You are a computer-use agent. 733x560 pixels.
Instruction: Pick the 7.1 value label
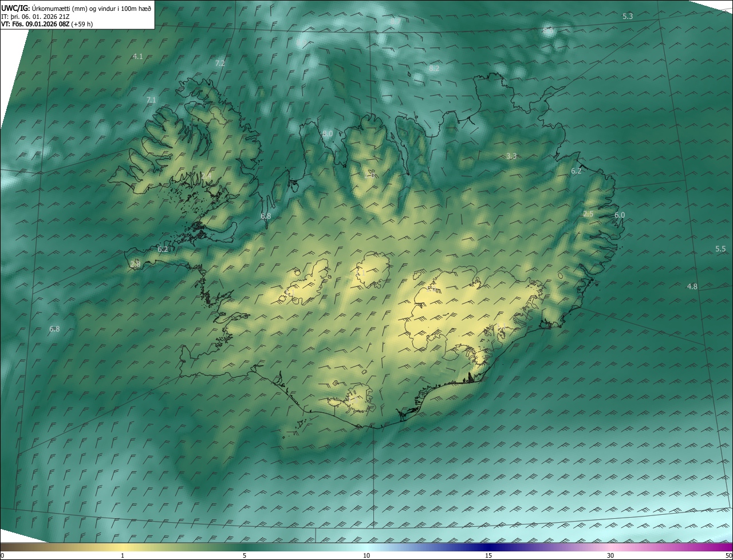pos(151,100)
